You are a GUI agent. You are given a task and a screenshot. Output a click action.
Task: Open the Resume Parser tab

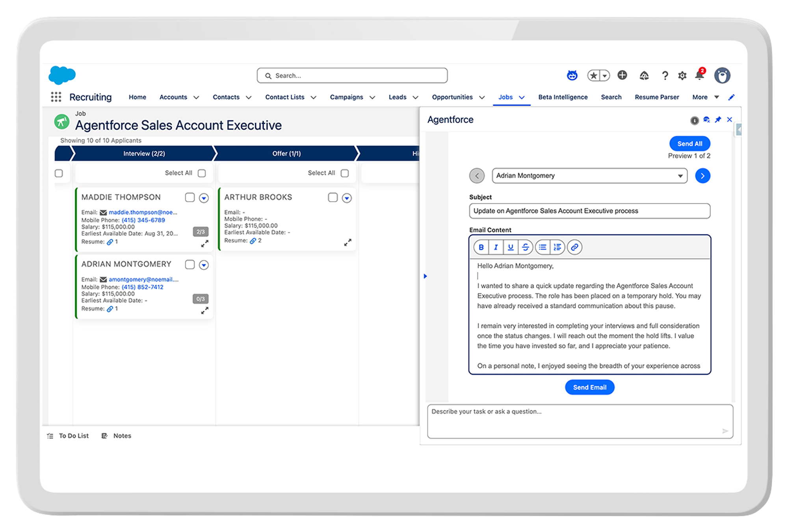tap(656, 97)
